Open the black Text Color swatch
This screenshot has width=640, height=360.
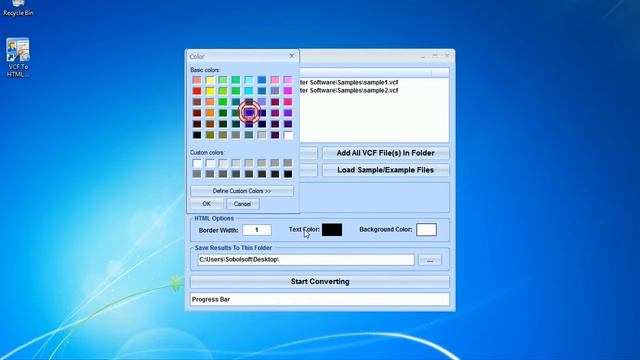[332, 230]
